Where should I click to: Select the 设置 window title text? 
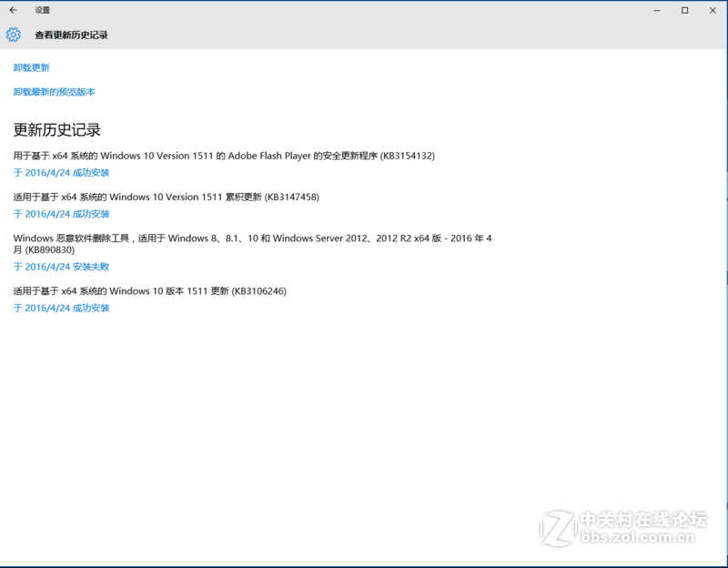click(x=42, y=10)
